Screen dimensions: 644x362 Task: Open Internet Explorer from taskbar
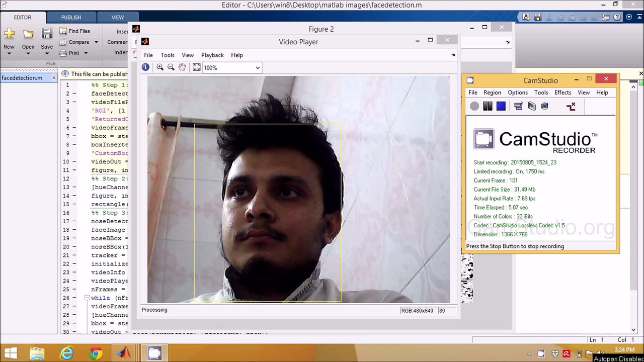pos(66,353)
